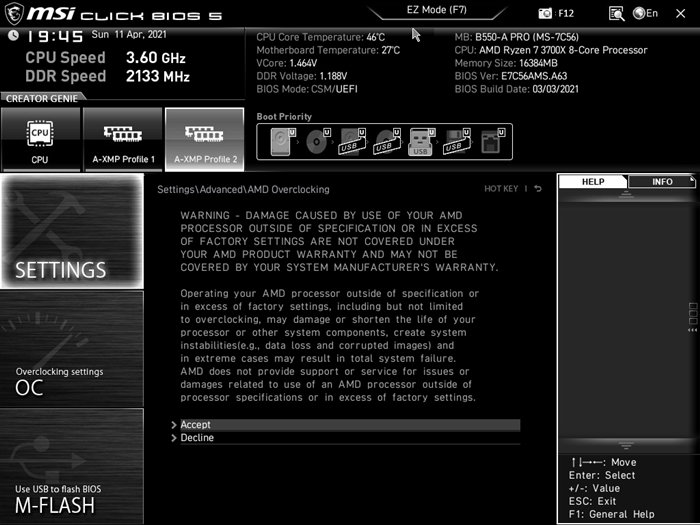Click the BIOS Ver E7C56AMS.A63 text

point(511,76)
